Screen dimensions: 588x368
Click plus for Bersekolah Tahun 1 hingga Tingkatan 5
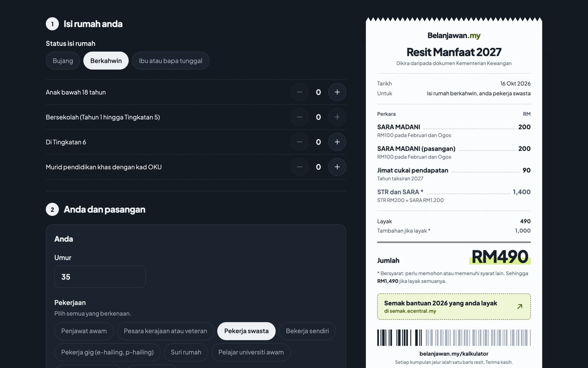point(337,117)
